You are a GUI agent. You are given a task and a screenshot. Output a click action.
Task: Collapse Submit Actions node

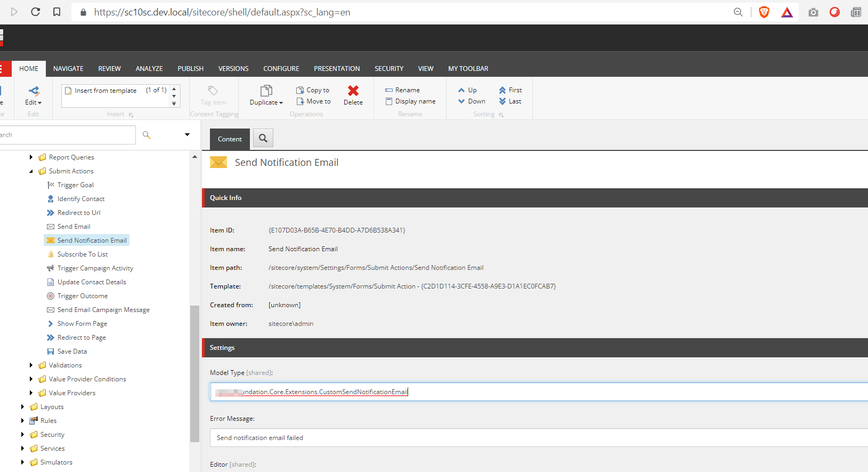pyautogui.click(x=31, y=171)
